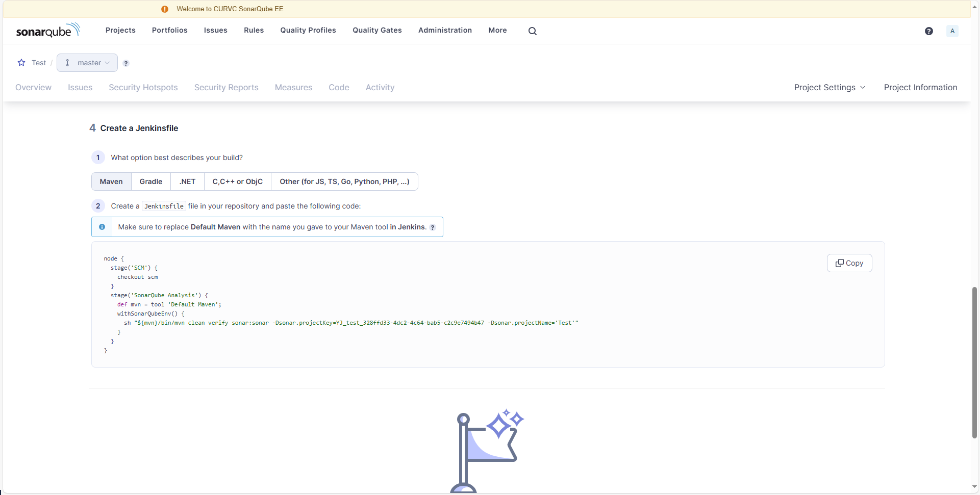This screenshot has width=980, height=495.
Task: Copy the Jenkinsfile code snippet
Action: click(849, 263)
